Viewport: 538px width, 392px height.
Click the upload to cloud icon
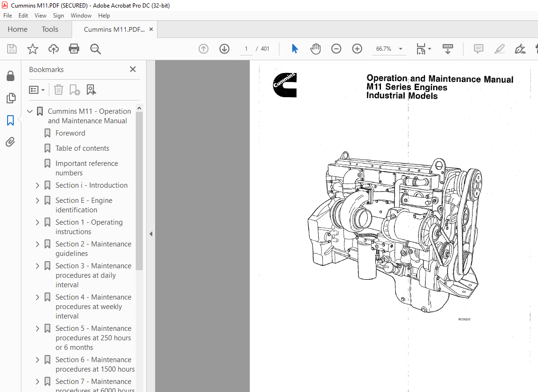tap(54, 49)
